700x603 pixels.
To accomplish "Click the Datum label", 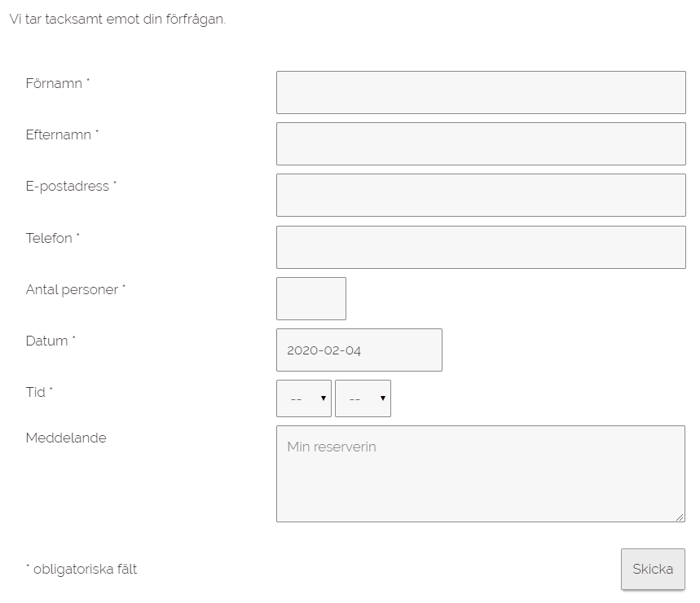I will [x=47, y=341].
